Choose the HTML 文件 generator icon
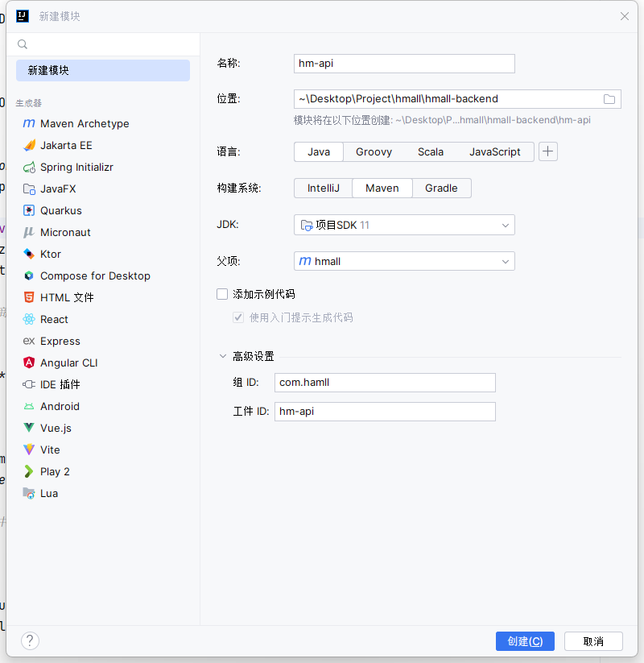Image resolution: width=644 pixels, height=663 pixels. (29, 297)
